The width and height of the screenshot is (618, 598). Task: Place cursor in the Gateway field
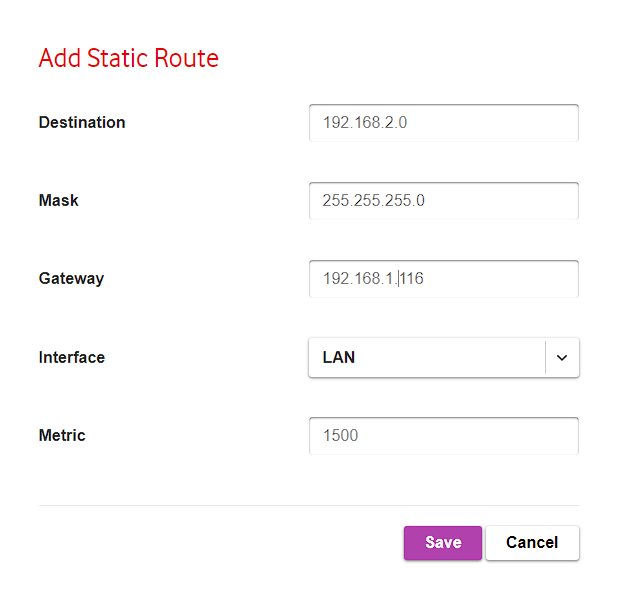coord(444,279)
